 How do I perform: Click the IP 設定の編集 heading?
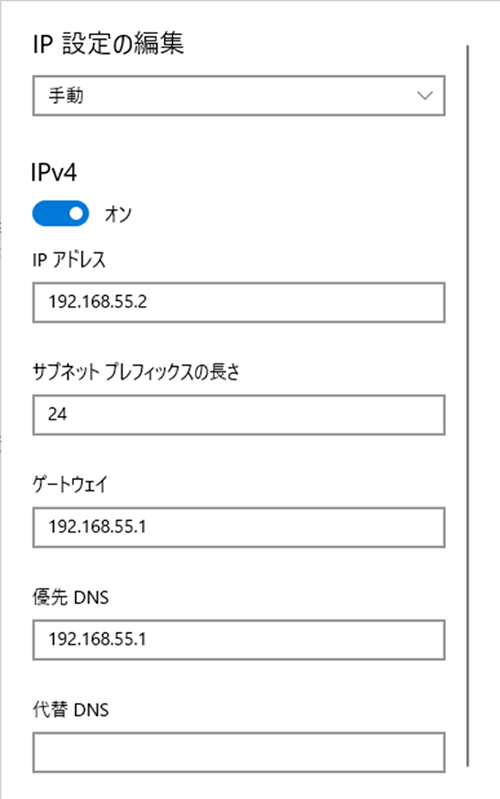click(x=108, y=43)
